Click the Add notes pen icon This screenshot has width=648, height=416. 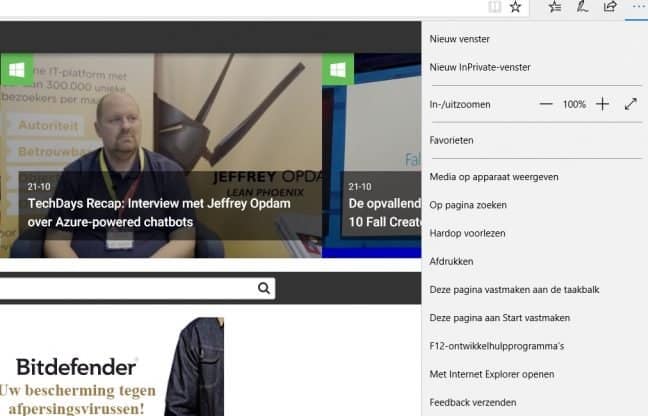(582, 7)
